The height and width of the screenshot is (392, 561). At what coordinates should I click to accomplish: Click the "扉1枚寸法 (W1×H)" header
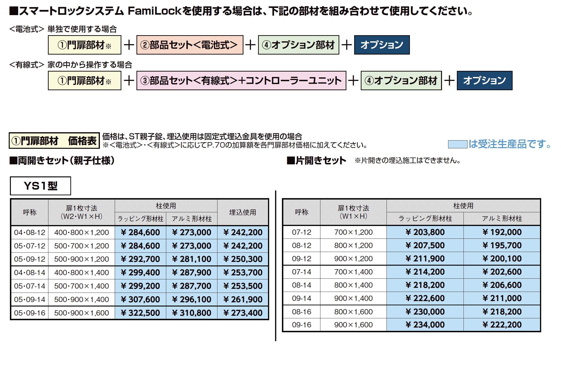click(353, 212)
